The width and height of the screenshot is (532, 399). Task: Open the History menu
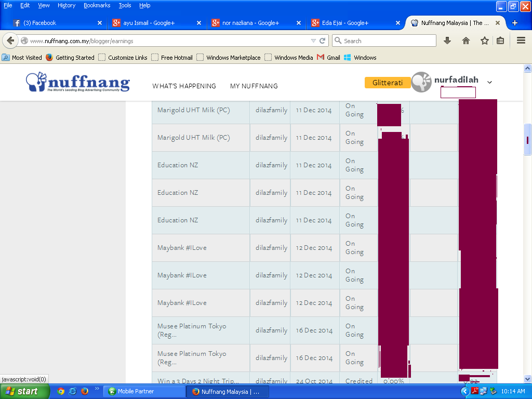(x=66, y=5)
